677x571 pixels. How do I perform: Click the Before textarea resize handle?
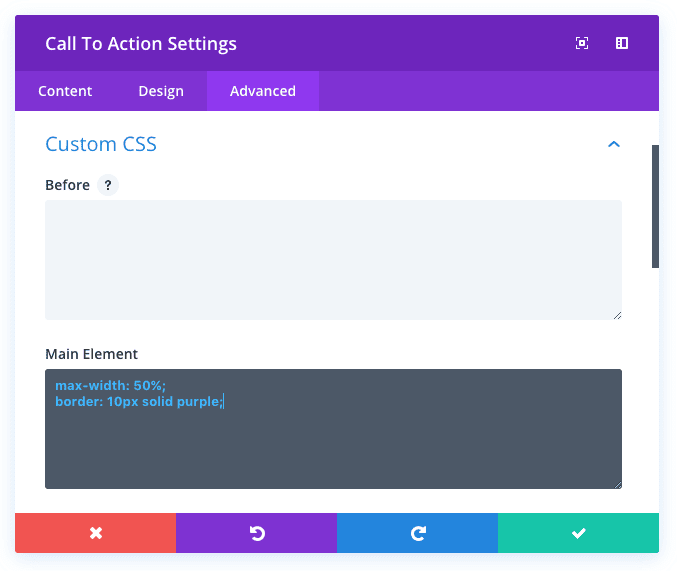[616, 314]
